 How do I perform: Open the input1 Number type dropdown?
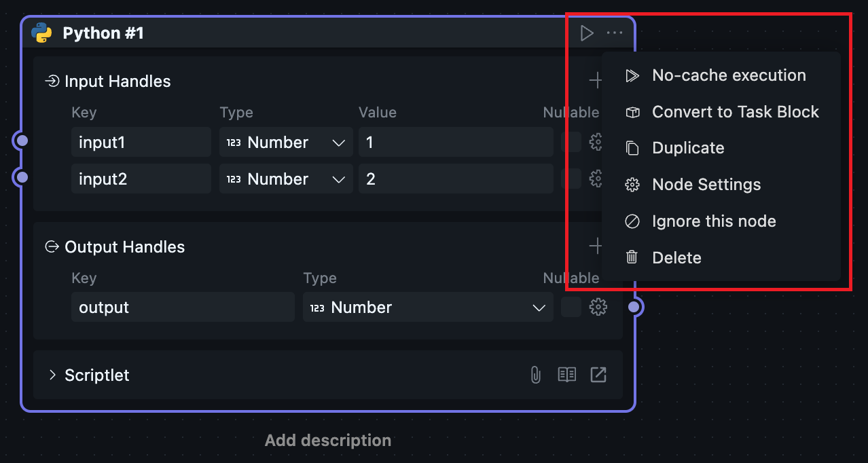click(286, 143)
